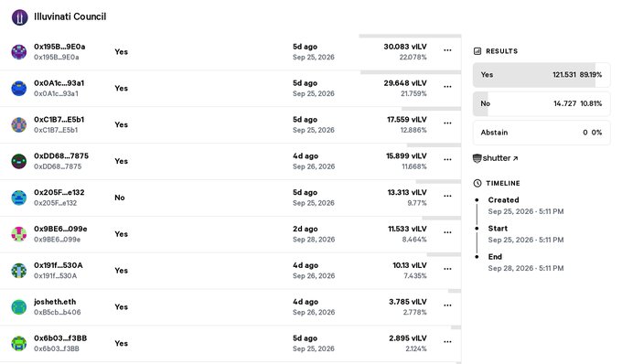Click the Abstain result row at 0%
The image size is (622, 364).
coord(542,133)
